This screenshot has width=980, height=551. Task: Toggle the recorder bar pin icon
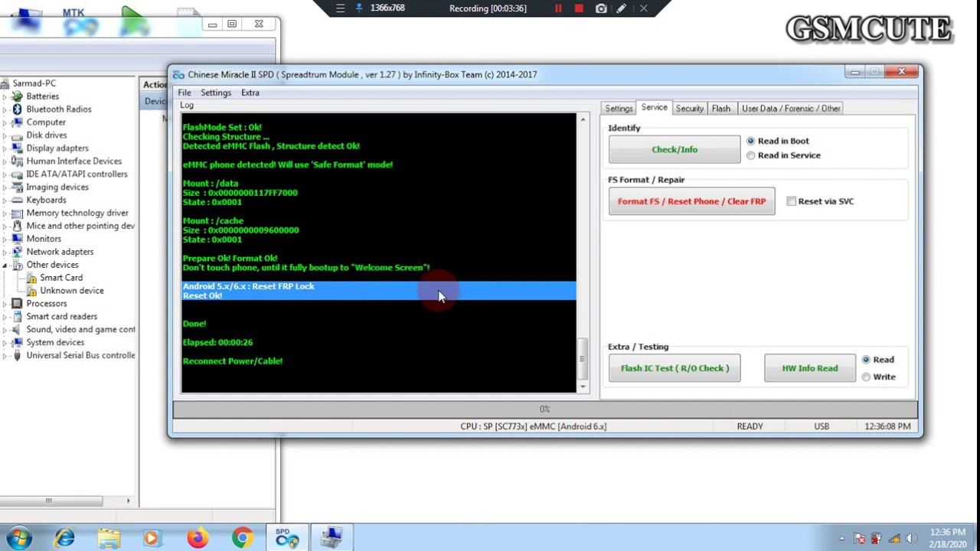(x=358, y=8)
